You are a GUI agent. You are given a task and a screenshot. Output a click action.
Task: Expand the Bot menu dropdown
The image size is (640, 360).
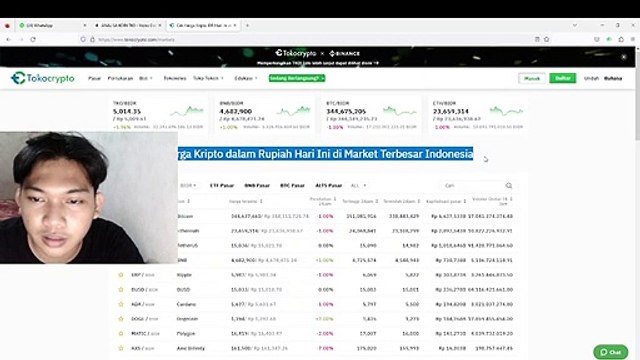click(x=146, y=78)
